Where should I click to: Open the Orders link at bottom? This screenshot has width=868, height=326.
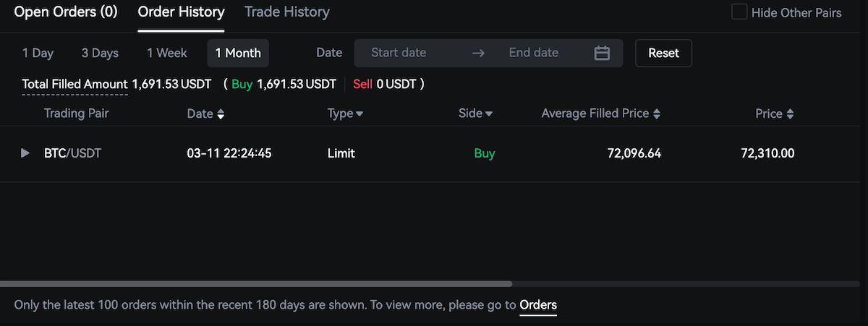pyautogui.click(x=538, y=305)
